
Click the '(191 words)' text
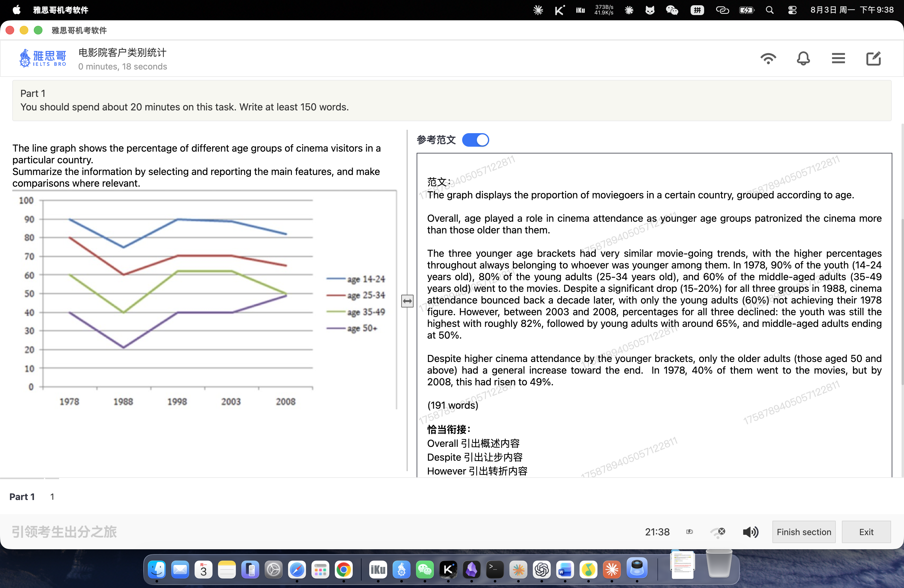[452, 405]
